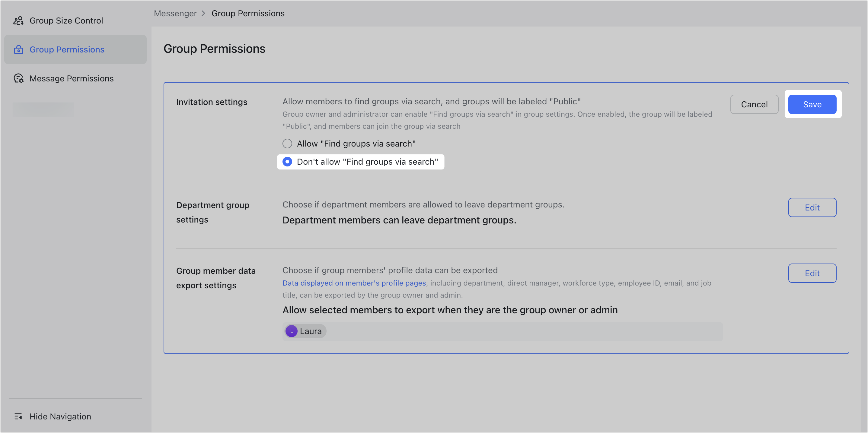Edit the Department group settings

tap(812, 207)
